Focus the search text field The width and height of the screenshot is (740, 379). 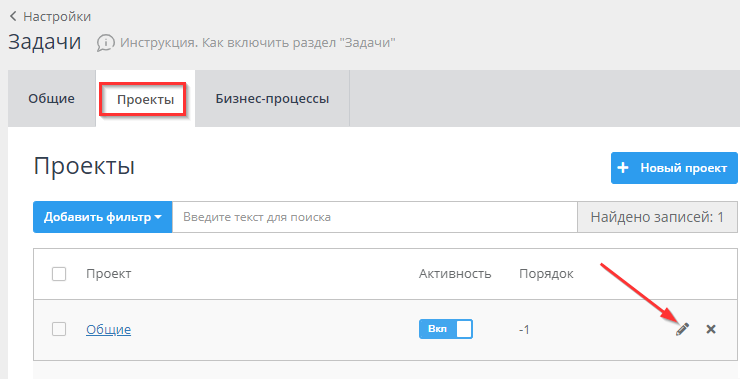coord(375,217)
